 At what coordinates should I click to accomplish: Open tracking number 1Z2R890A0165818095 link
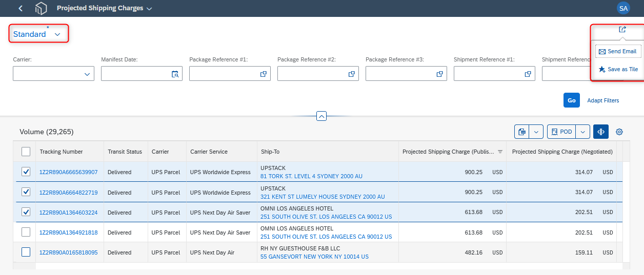[x=68, y=252]
